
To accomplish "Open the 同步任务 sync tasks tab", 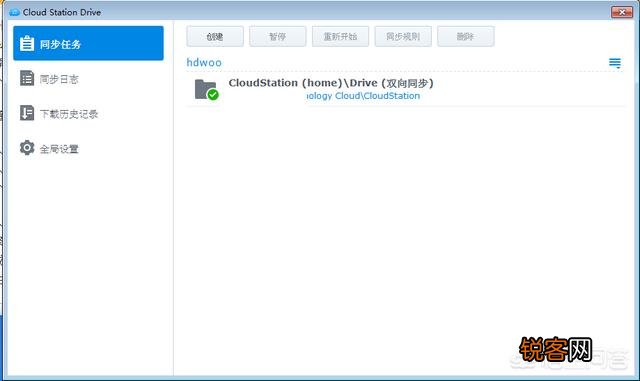I will coord(88,43).
